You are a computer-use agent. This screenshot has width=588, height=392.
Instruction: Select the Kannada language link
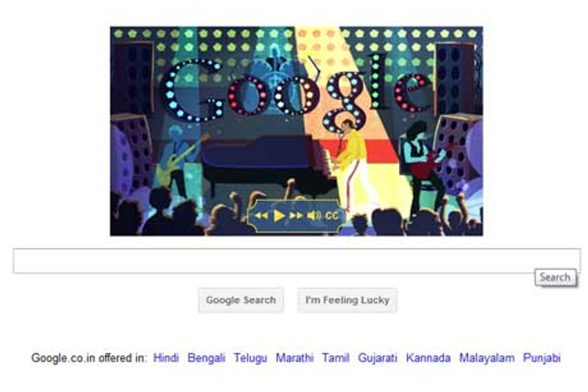coord(428,358)
